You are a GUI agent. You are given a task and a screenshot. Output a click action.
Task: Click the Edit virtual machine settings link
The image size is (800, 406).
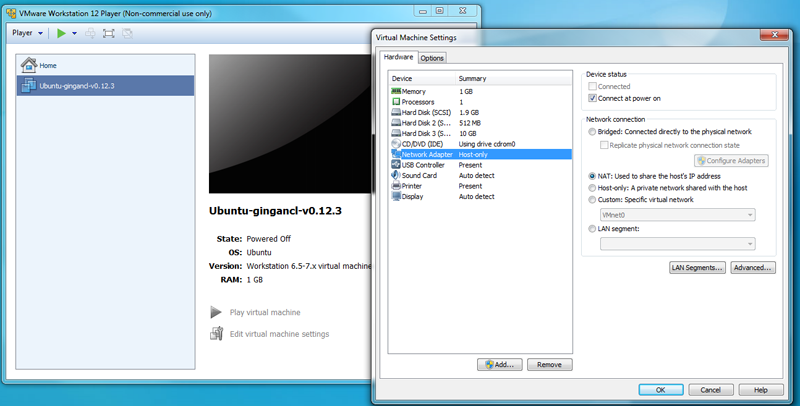point(279,334)
